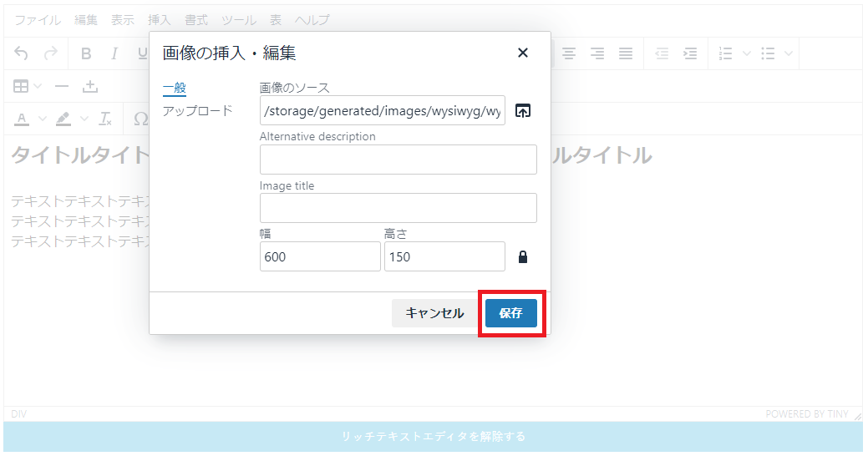Open the 表示 menu
This screenshot has height=456, width=868.
[x=123, y=21]
